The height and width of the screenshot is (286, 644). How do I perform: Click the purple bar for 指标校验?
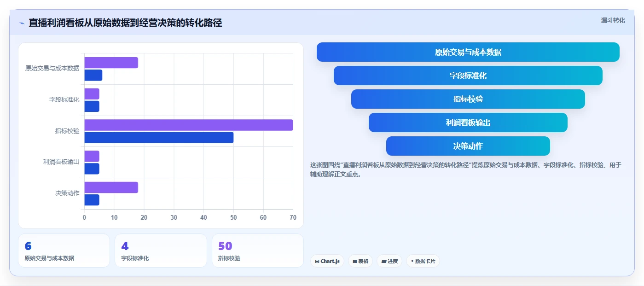189,125
